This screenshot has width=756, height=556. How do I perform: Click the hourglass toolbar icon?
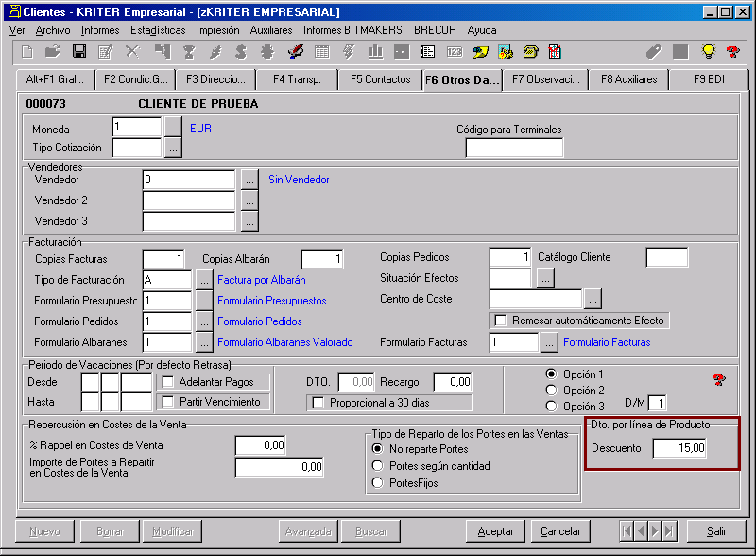click(x=188, y=52)
